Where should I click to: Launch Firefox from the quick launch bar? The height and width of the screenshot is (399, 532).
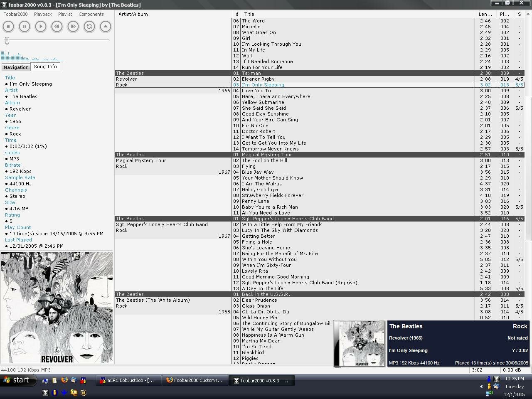[x=64, y=380]
